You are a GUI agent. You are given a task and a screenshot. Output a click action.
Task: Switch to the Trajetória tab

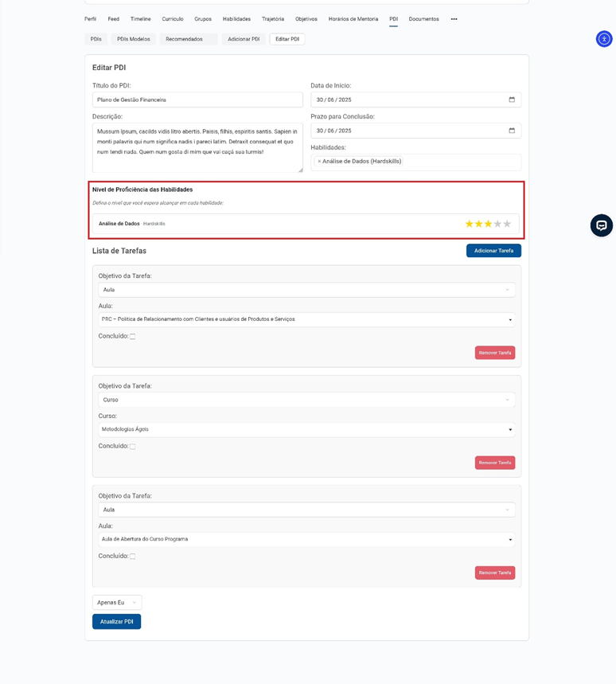click(273, 19)
